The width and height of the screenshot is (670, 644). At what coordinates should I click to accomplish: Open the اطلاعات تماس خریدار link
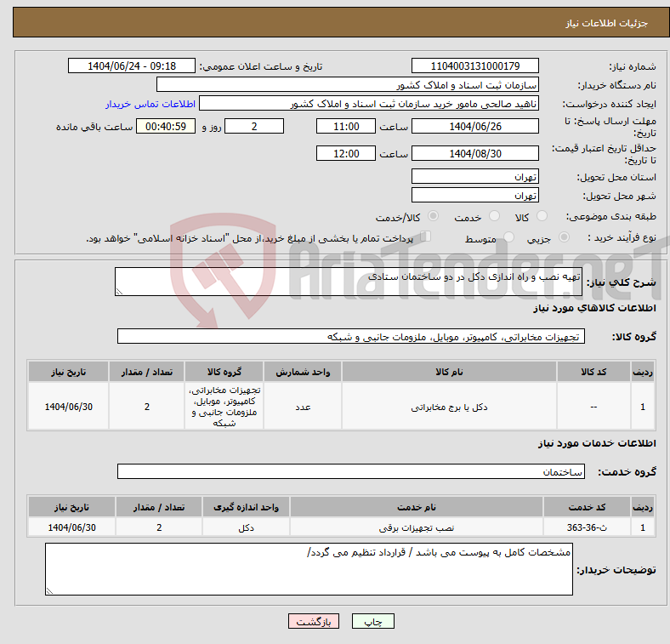(150, 104)
